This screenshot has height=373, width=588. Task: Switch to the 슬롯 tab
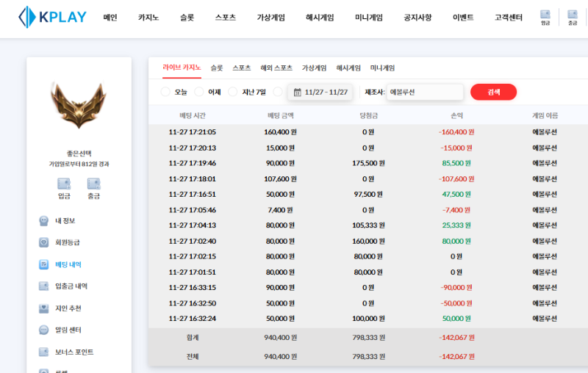[217, 68]
